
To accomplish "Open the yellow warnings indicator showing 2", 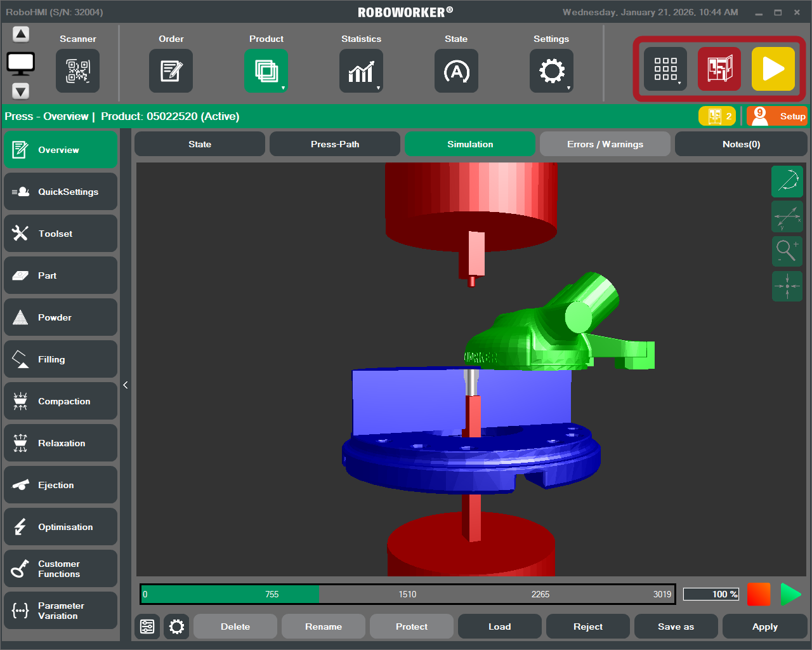I will (x=717, y=116).
